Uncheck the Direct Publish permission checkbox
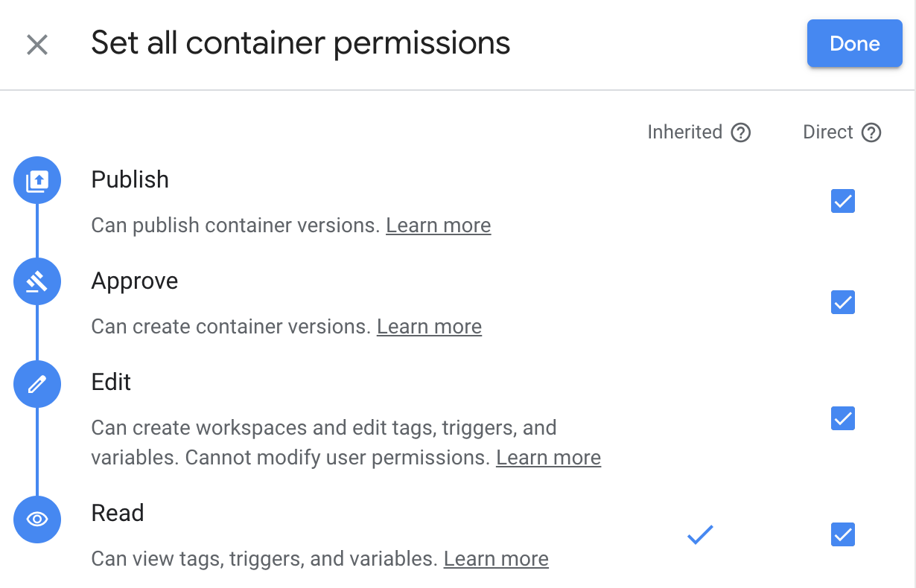This screenshot has height=588, width=916. pos(842,201)
